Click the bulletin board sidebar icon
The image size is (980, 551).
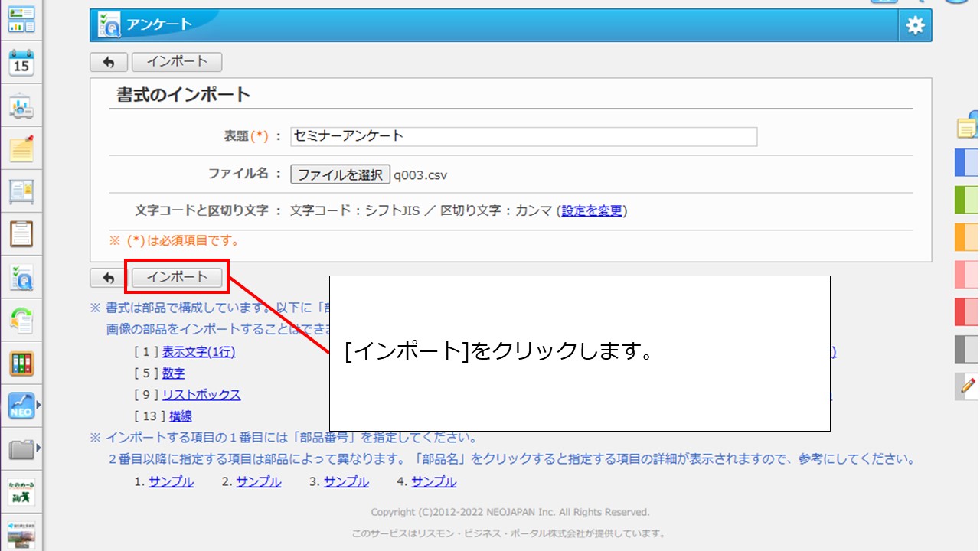21,191
